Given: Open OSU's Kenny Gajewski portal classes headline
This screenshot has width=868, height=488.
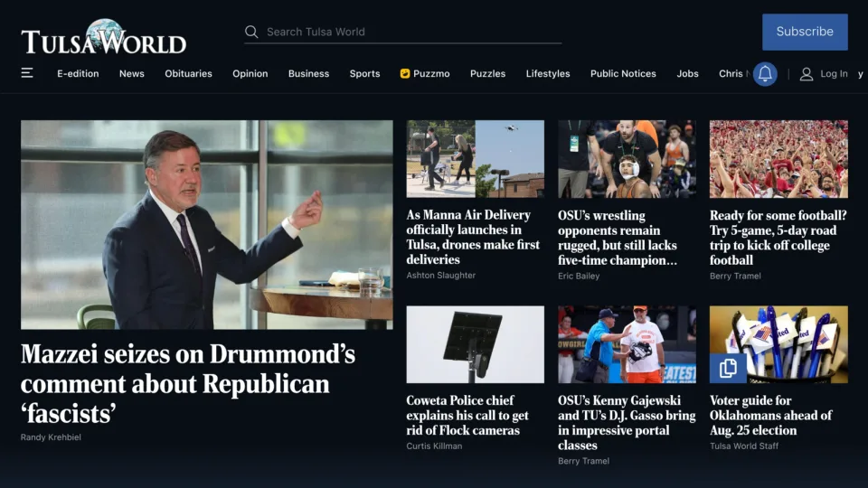Looking at the screenshot, I should pos(627,423).
